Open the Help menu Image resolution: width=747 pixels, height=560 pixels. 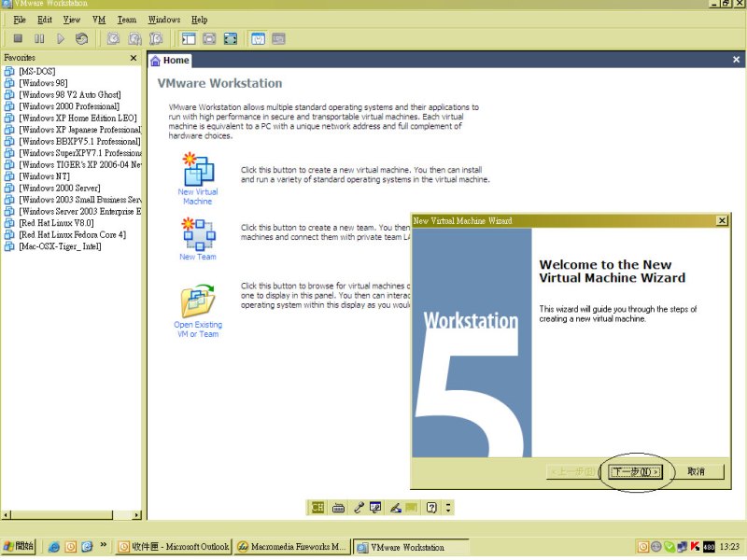[199, 20]
